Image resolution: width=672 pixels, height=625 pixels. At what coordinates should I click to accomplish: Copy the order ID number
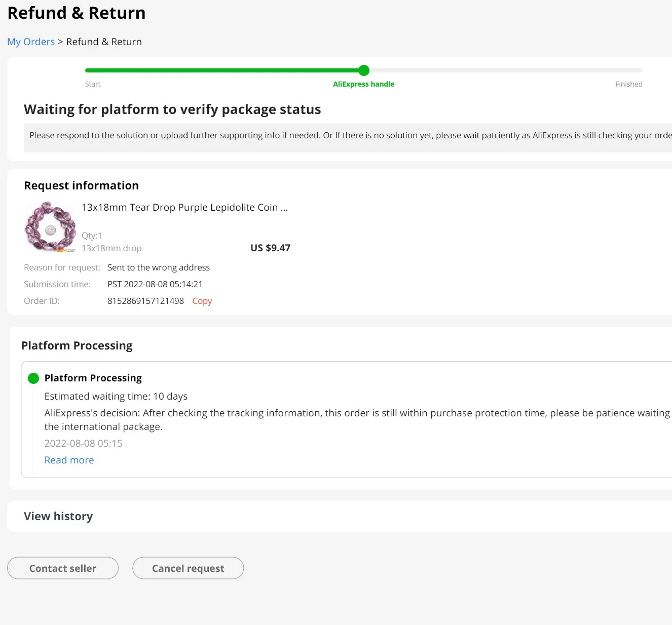click(202, 301)
